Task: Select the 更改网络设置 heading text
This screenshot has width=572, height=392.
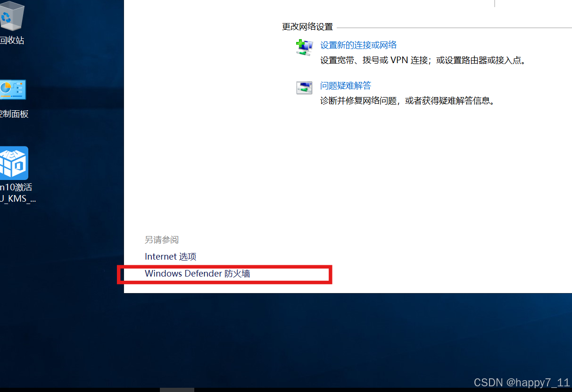Action: pyautogui.click(x=307, y=27)
